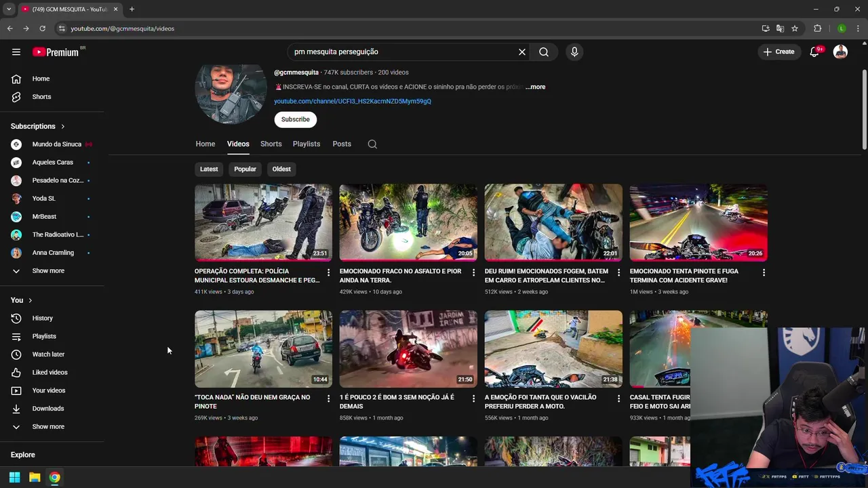Open the Chrome three-dot menu
The height and width of the screenshot is (488, 868).
click(858, 28)
